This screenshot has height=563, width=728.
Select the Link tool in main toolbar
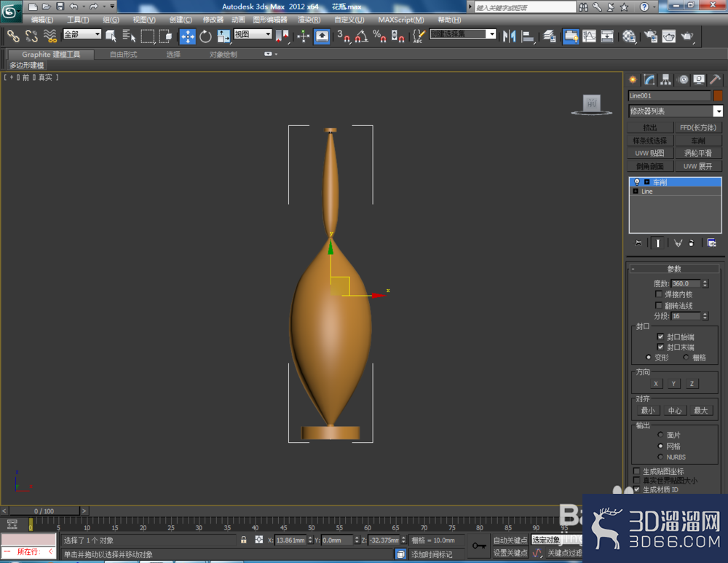[13, 36]
